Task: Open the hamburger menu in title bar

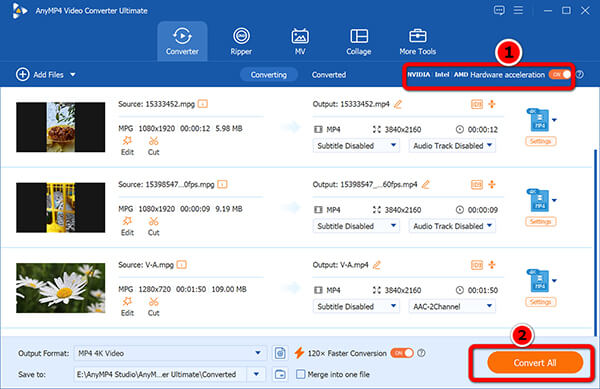Action: [x=518, y=10]
